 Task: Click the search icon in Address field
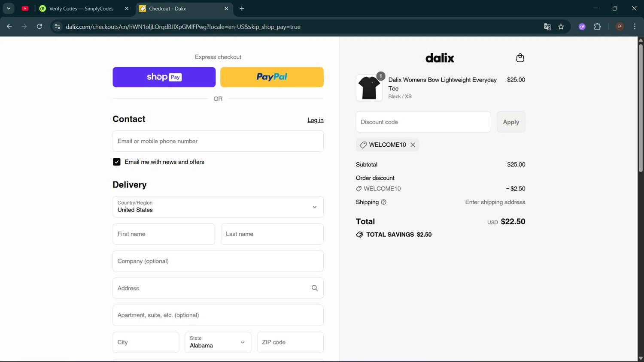pos(315,288)
